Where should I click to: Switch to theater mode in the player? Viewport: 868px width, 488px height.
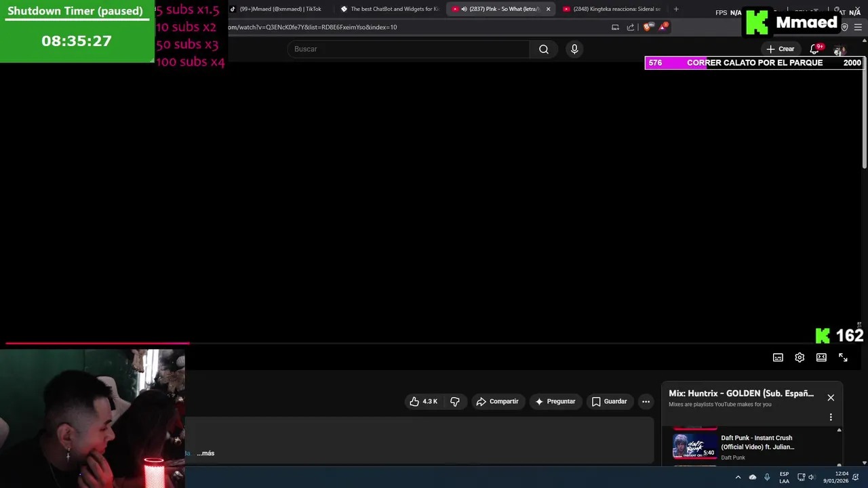point(821,357)
